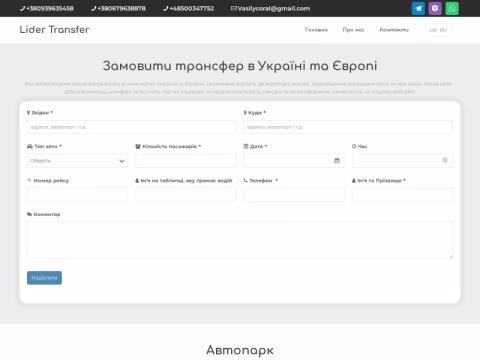
Task: Go to the Головна menu item
Action: (x=316, y=30)
